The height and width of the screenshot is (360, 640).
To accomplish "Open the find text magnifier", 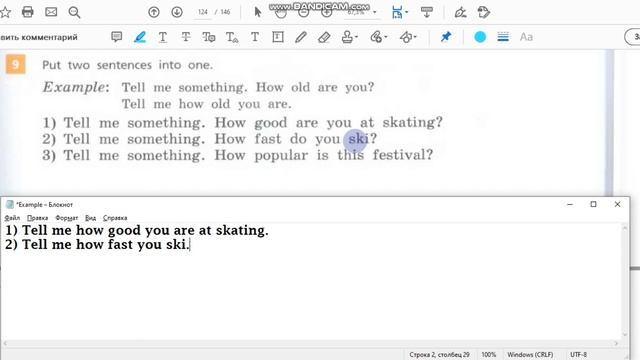I will coord(74,12).
